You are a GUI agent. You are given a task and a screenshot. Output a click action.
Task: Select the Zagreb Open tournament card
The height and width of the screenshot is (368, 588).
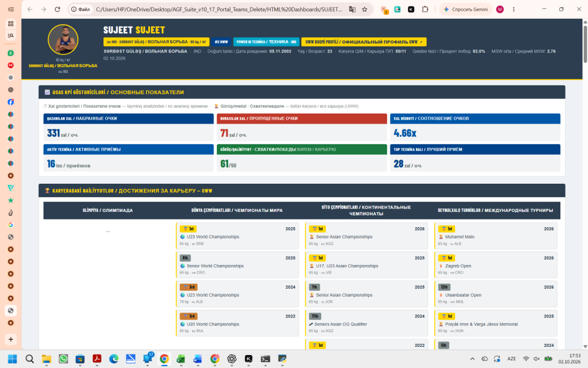[x=496, y=265]
